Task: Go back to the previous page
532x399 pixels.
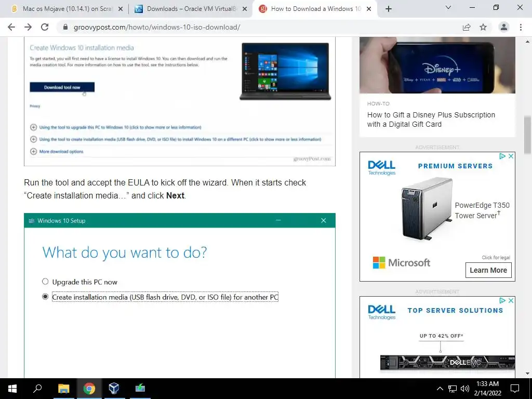Action: pyautogui.click(x=11, y=27)
